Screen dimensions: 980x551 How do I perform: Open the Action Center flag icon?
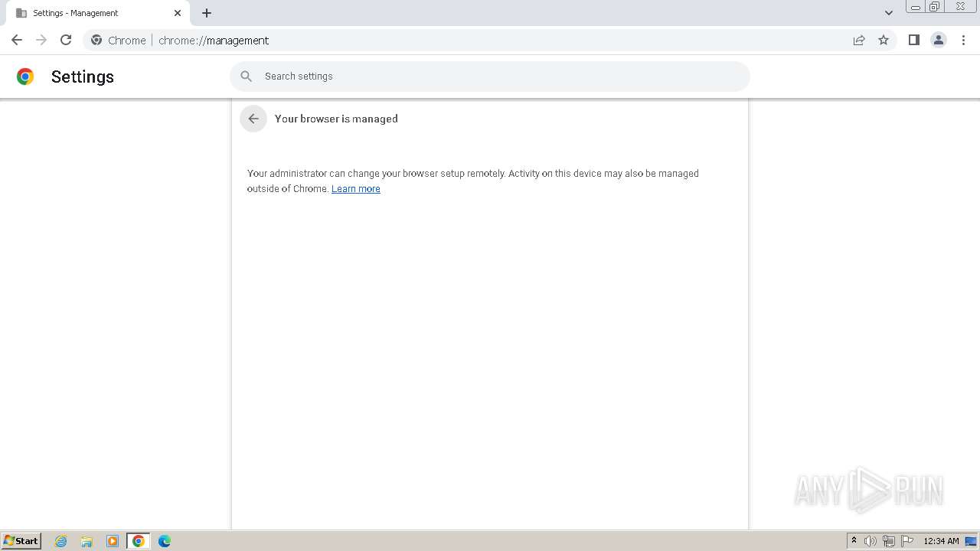click(907, 541)
